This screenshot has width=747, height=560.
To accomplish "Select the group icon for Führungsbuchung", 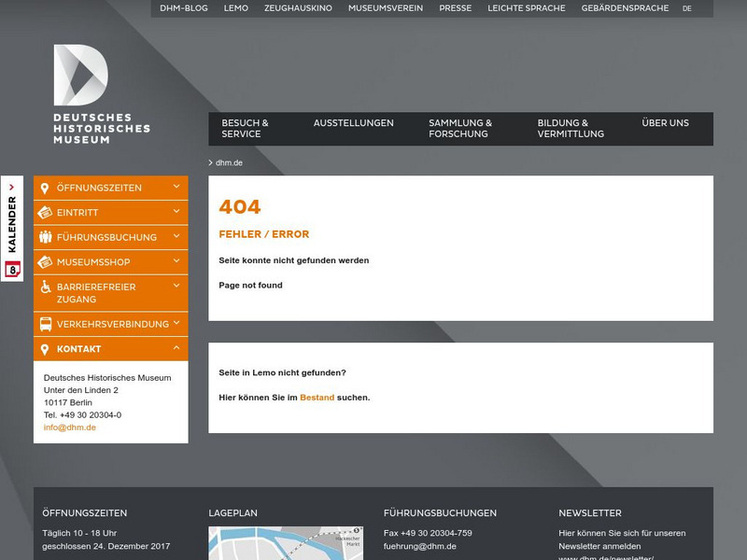I will coord(44,237).
